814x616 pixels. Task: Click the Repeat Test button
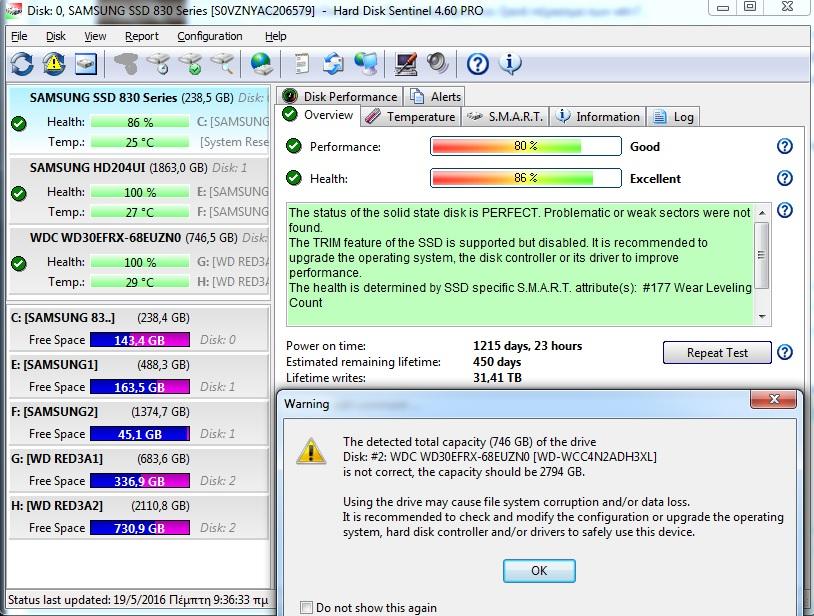click(717, 353)
